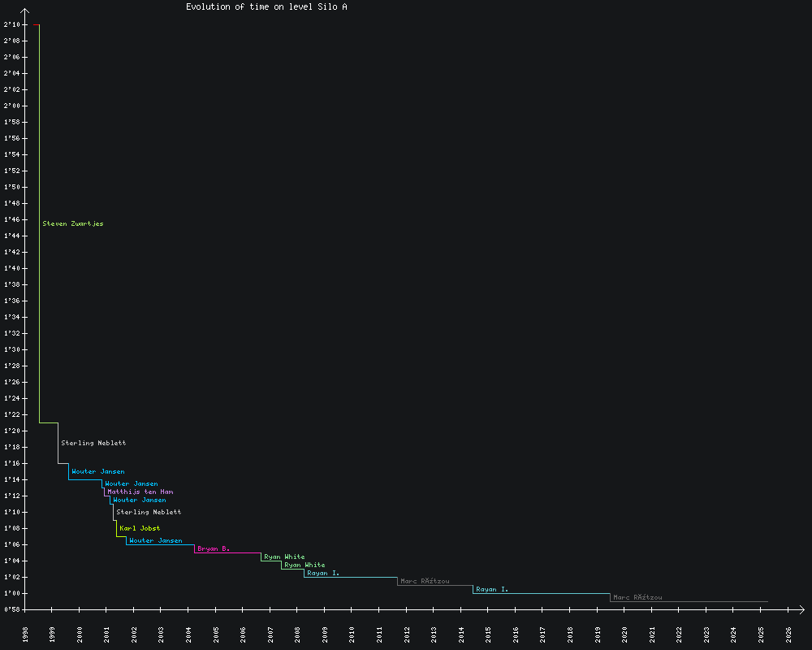Select the Karl Jobst record label
This screenshot has height=650, width=812.
pyautogui.click(x=140, y=528)
